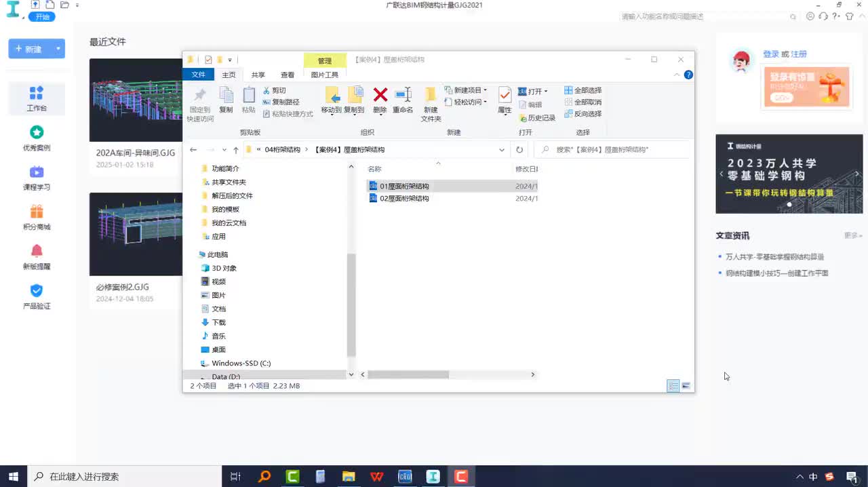Click the 登录 link
This screenshot has height=487, width=868.
click(x=771, y=54)
